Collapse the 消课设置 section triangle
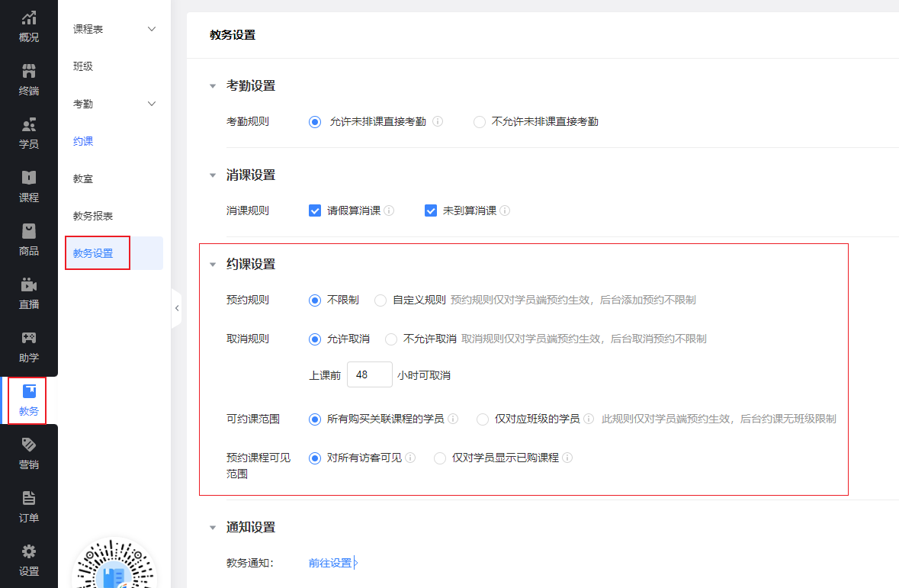Viewport: 899px width, 588px height. 213,175
